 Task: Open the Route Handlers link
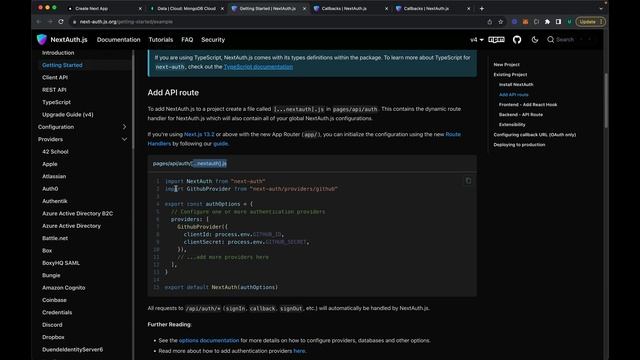(304, 139)
